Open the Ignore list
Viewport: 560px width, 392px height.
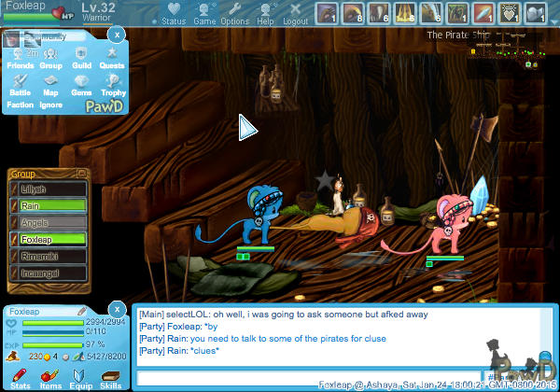click(53, 105)
